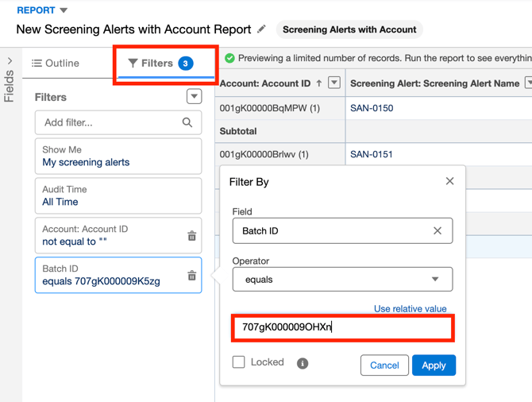
Task: Click the Apply button
Action: click(x=434, y=365)
